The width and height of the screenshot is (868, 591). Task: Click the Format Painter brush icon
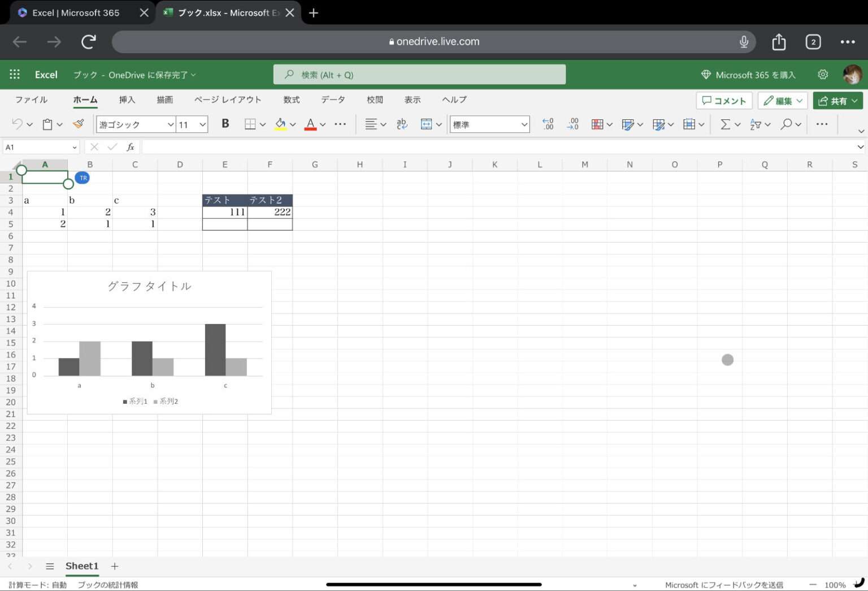pyautogui.click(x=79, y=124)
